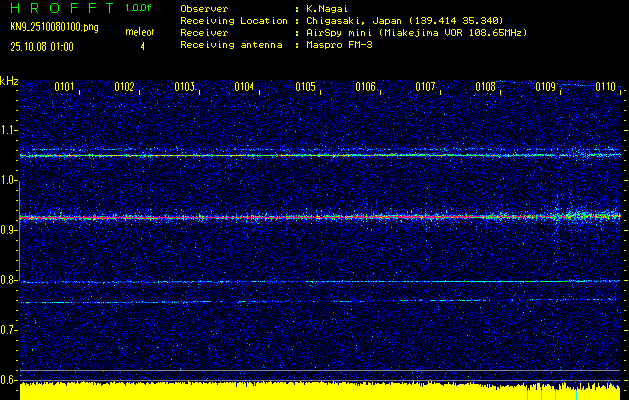Select the 0110 time marker
This screenshot has width=629, height=400.
pyautogui.click(x=605, y=87)
